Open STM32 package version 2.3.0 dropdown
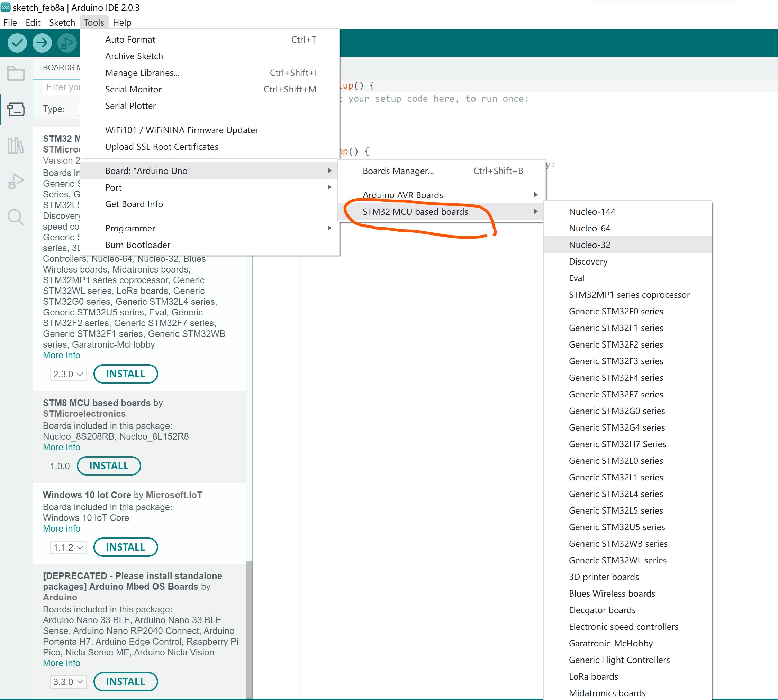778x700 pixels. [x=68, y=374]
